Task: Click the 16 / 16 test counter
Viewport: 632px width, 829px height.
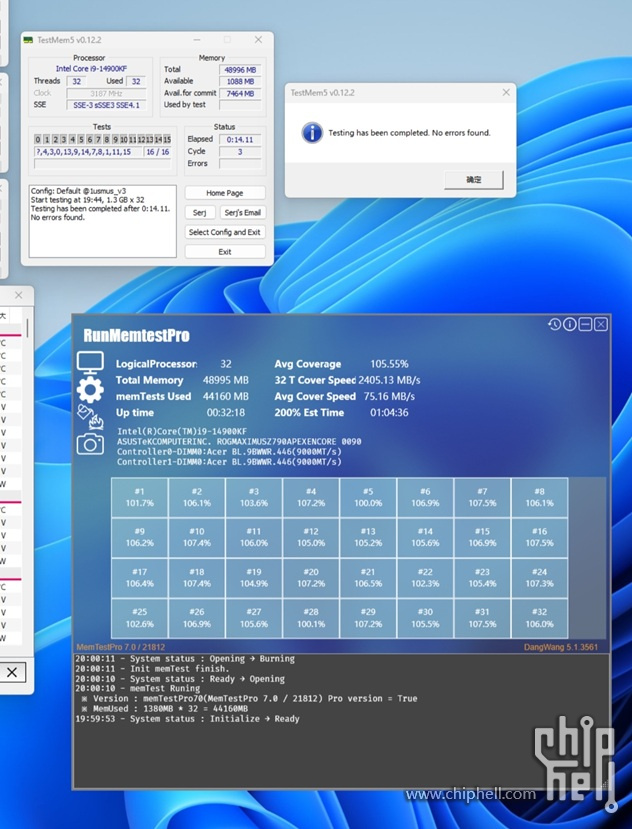Action: [x=158, y=152]
